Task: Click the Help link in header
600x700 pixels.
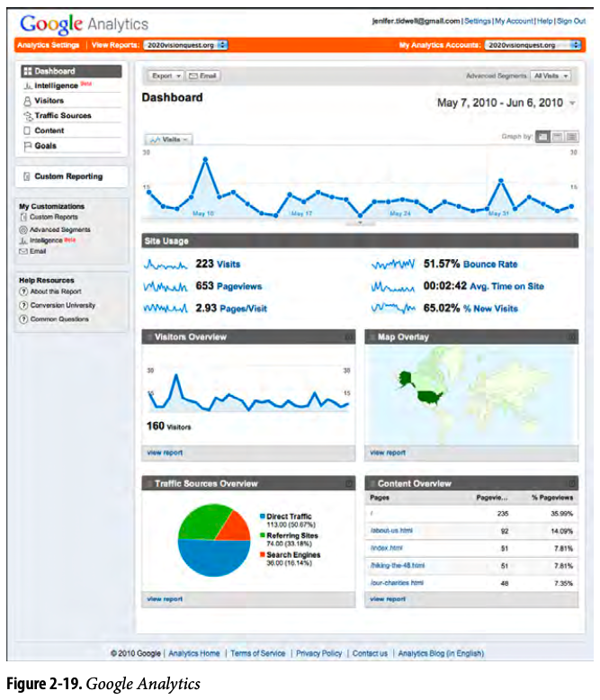Action: (544, 21)
